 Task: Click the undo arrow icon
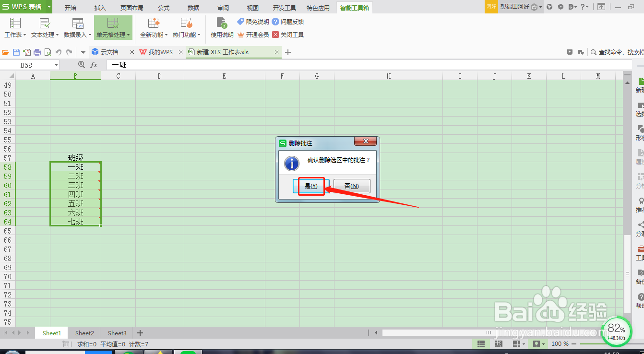59,52
